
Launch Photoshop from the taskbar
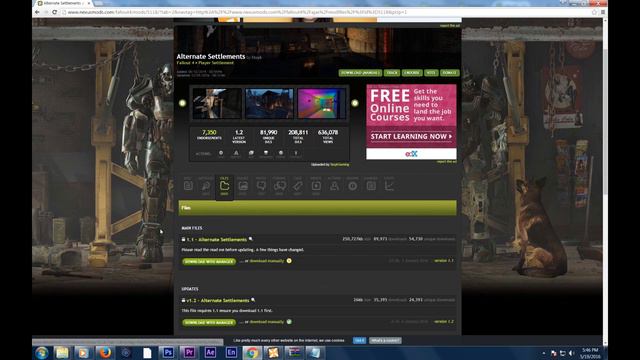tap(168, 353)
